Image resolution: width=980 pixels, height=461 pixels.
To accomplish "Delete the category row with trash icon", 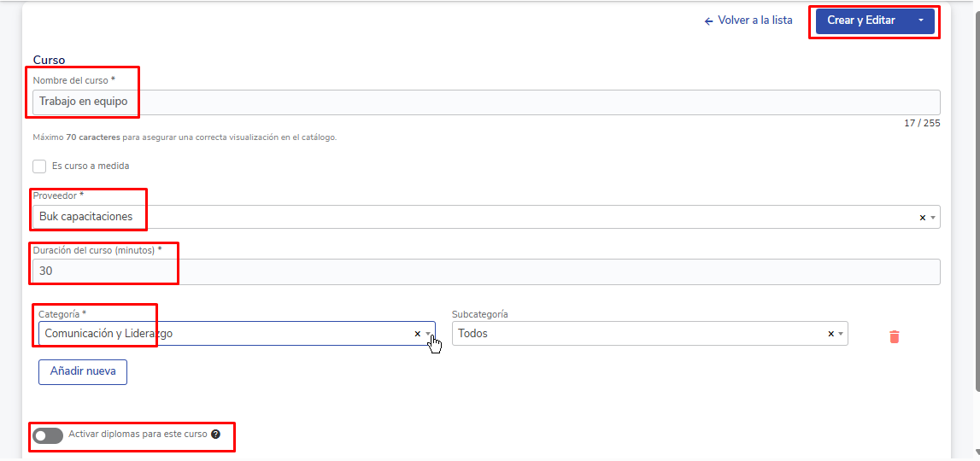I will [894, 336].
